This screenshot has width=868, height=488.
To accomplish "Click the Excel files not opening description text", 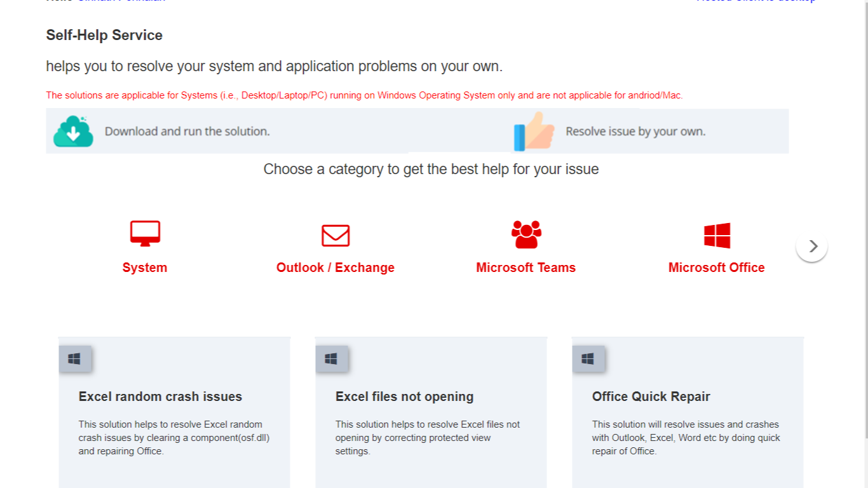I will [x=428, y=438].
